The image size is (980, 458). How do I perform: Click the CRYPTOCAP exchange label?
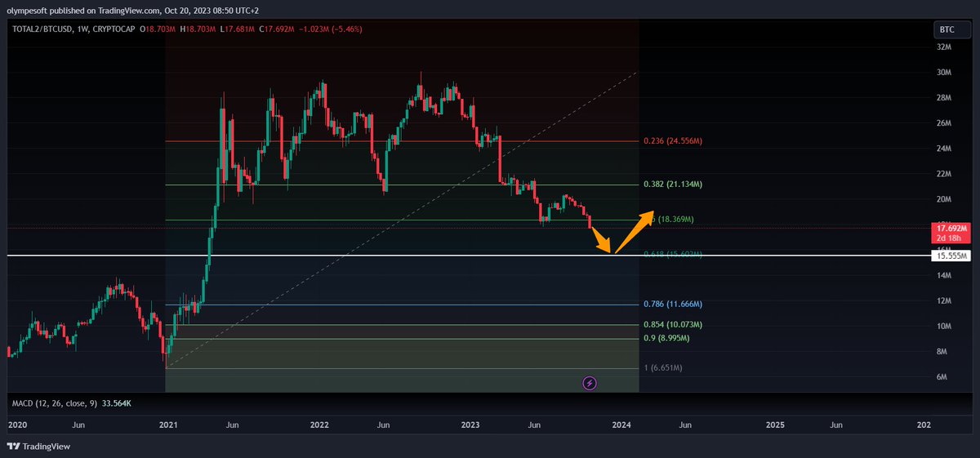pyautogui.click(x=115, y=29)
